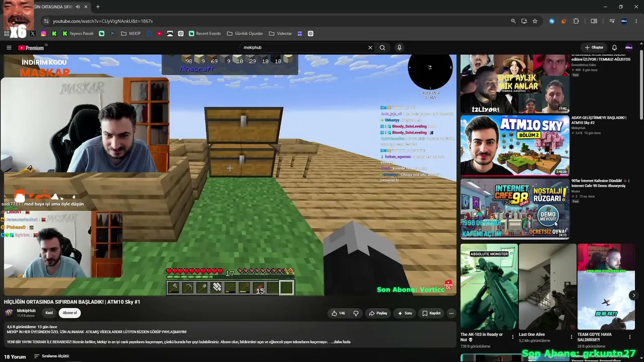Click the Paylaş share button
Image resolution: width=644 pixels, height=362 pixels.
378,313
